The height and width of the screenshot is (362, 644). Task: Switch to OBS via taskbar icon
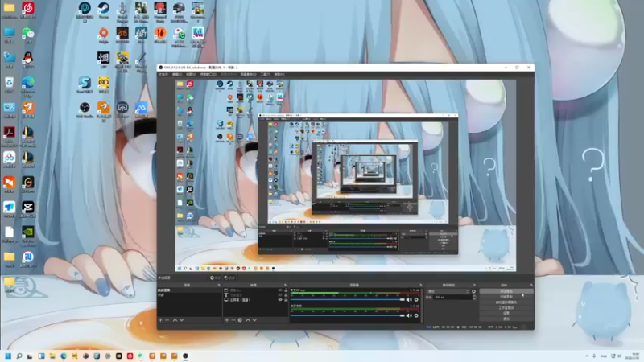(185, 356)
